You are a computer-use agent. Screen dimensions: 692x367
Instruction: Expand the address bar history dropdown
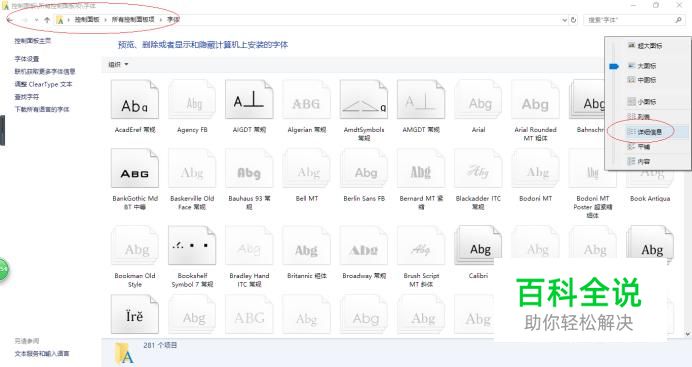tap(564, 20)
